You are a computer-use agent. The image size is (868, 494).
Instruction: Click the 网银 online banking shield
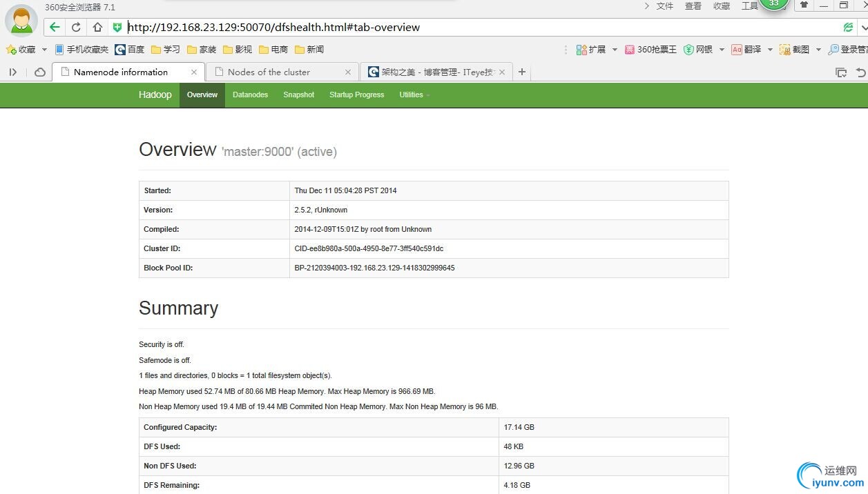click(698, 50)
